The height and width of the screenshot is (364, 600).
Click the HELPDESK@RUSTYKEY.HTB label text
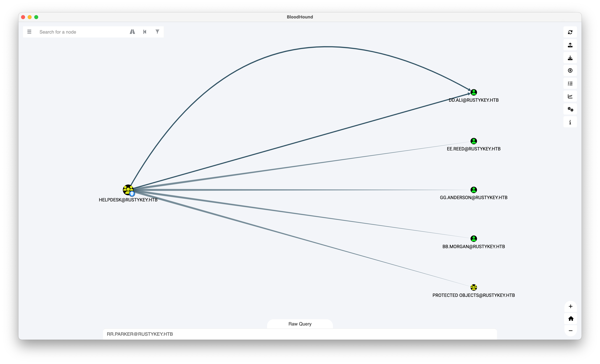128,200
